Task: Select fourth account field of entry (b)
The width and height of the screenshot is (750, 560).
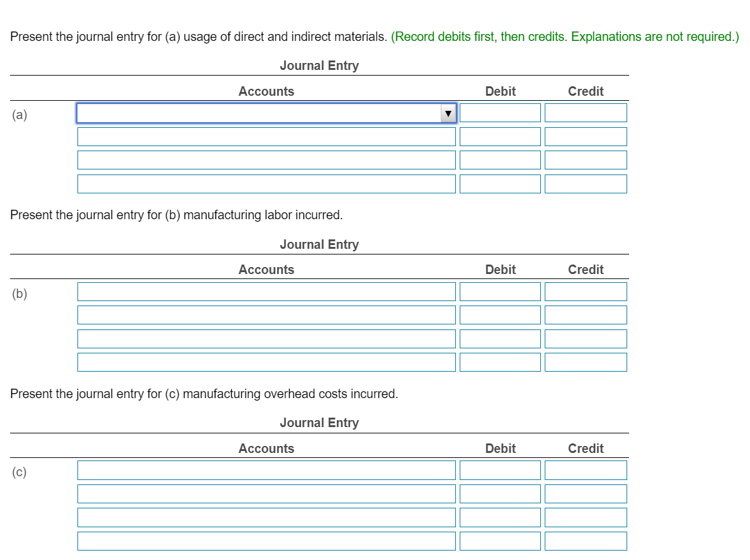Action: click(266, 362)
